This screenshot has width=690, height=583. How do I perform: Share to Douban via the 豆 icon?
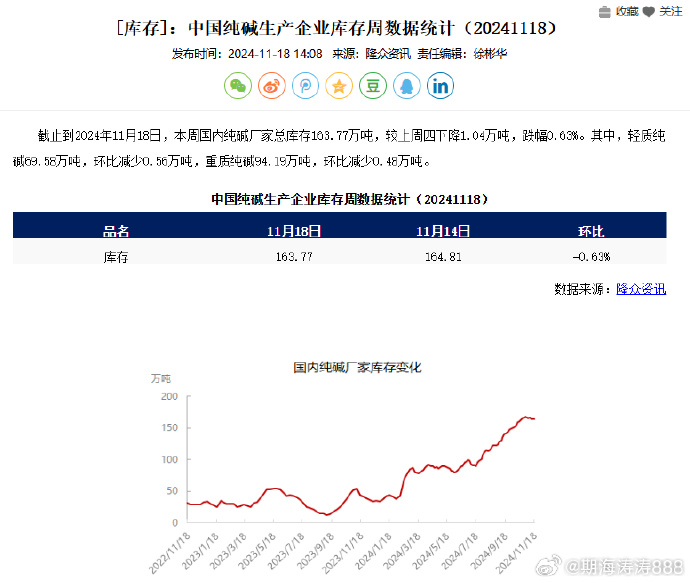click(x=373, y=86)
